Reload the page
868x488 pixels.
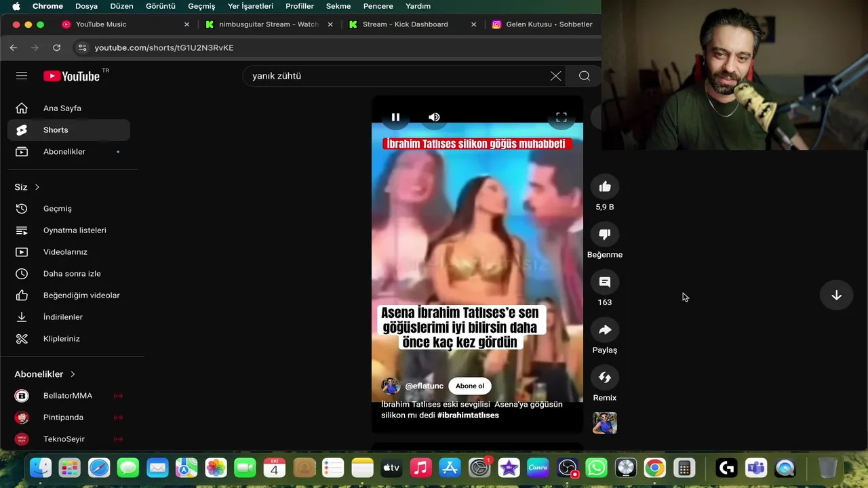tap(57, 47)
